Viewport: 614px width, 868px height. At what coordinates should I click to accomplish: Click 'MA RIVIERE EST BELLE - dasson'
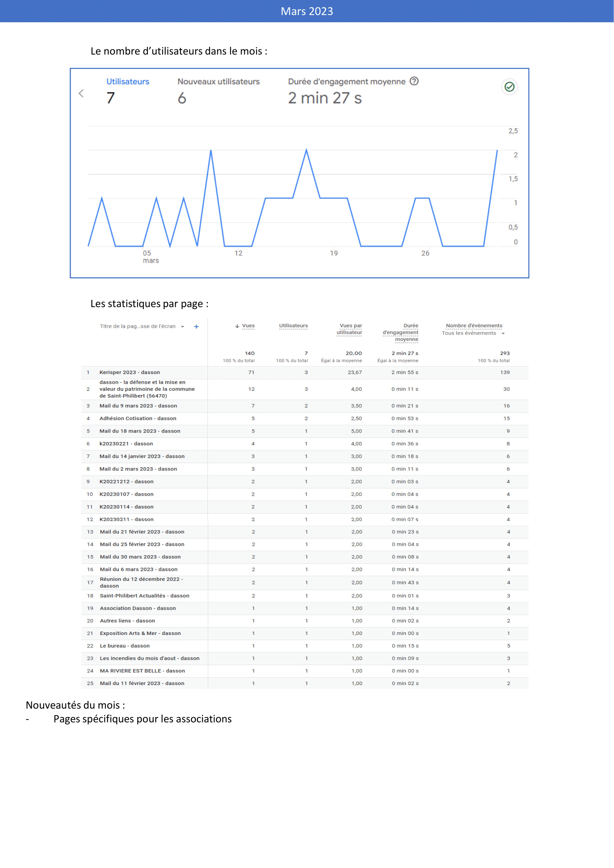(x=143, y=671)
